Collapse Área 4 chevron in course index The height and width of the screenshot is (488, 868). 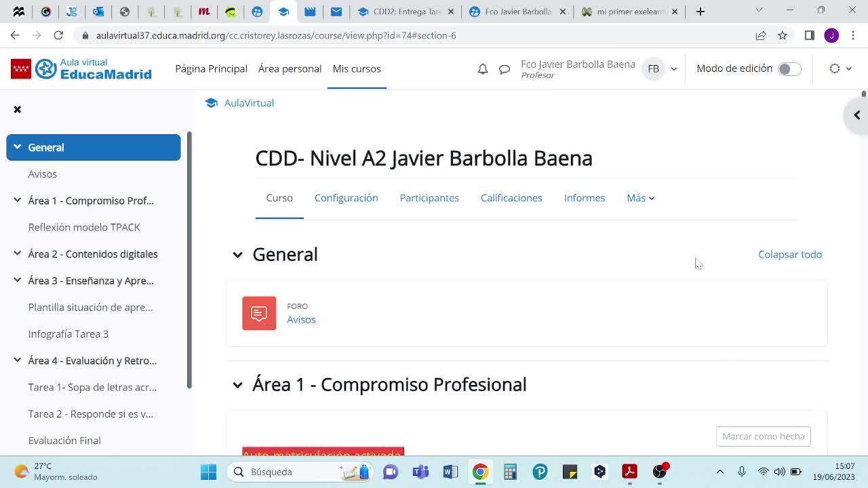click(18, 361)
